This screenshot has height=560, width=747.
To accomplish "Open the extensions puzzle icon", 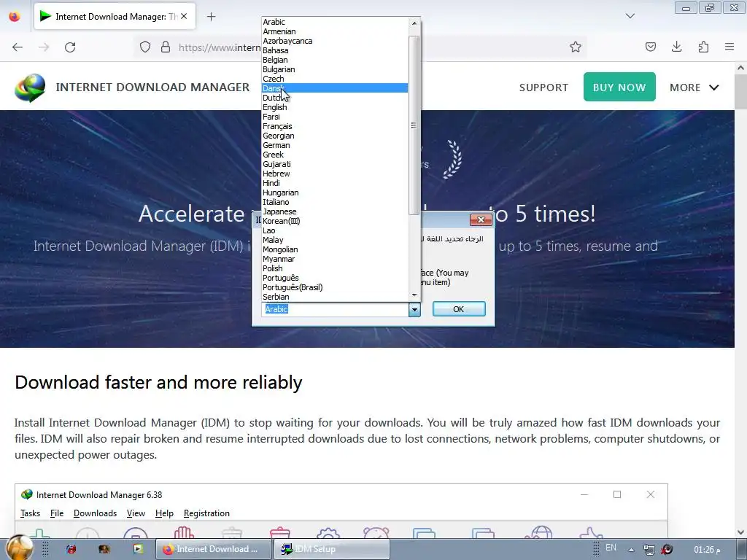I will 703,47.
